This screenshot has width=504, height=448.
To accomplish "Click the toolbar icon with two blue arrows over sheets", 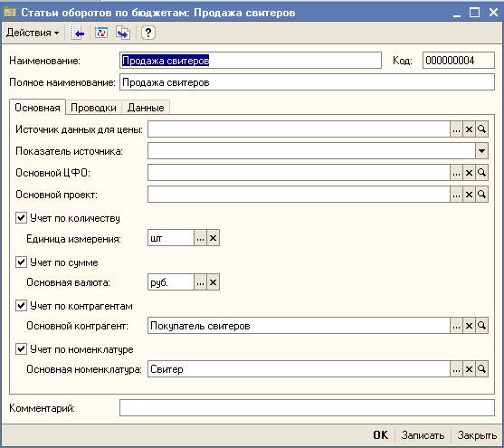I will pyautogui.click(x=123, y=33).
